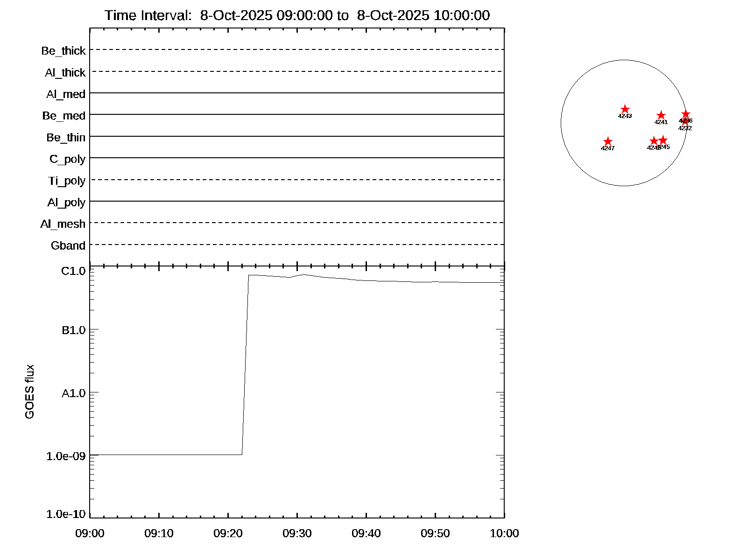Click the 4232 region number label
The width and height of the screenshot is (747, 560).
[685, 128]
